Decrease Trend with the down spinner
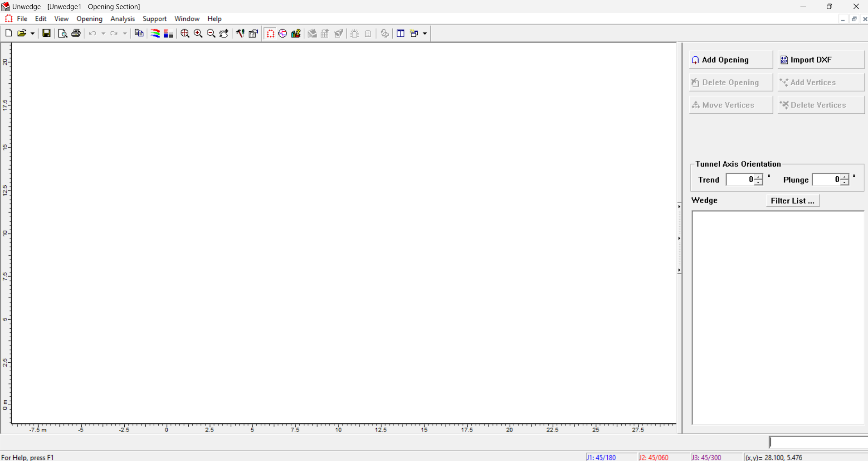The image size is (868, 461). [x=758, y=183]
